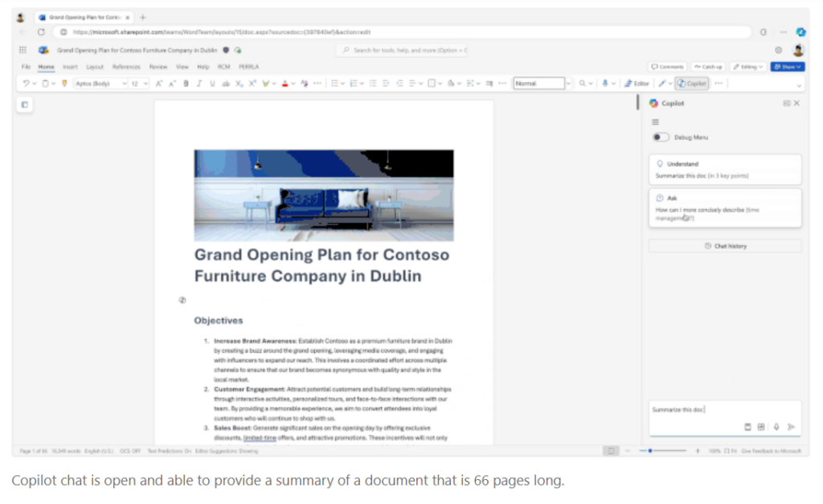The width and height of the screenshot is (823, 504).
Task: Click the red font color button
Action: click(285, 84)
